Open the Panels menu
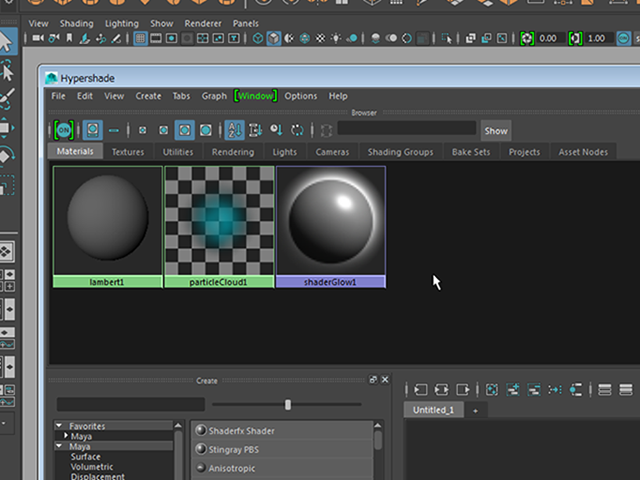This screenshot has height=480, width=640. pyautogui.click(x=245, y=23)
